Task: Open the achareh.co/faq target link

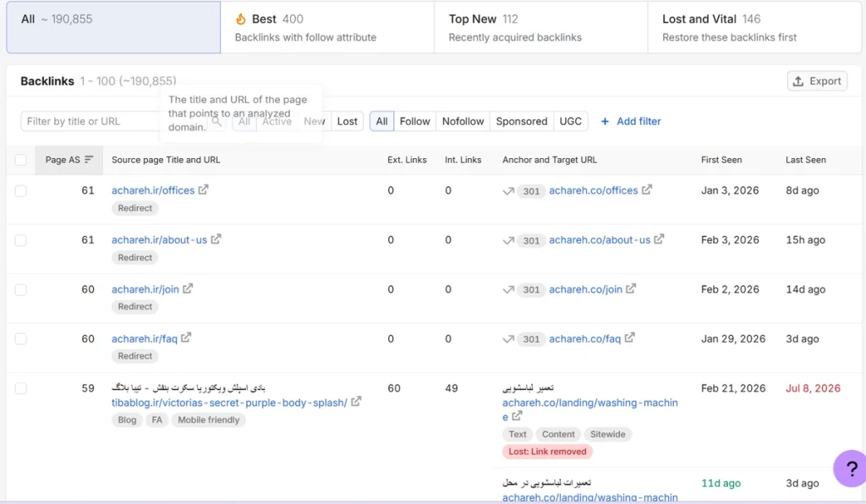Action: (584, 338)
